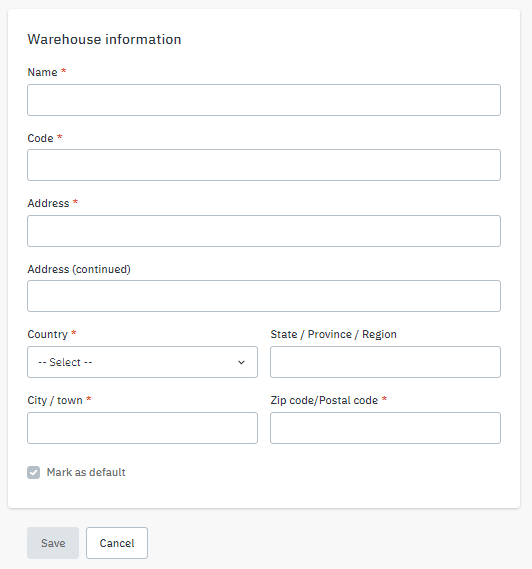The height and width of the screenshot is (569, 532).
Task: Click into the Code text field
Action: pos(264,165)
